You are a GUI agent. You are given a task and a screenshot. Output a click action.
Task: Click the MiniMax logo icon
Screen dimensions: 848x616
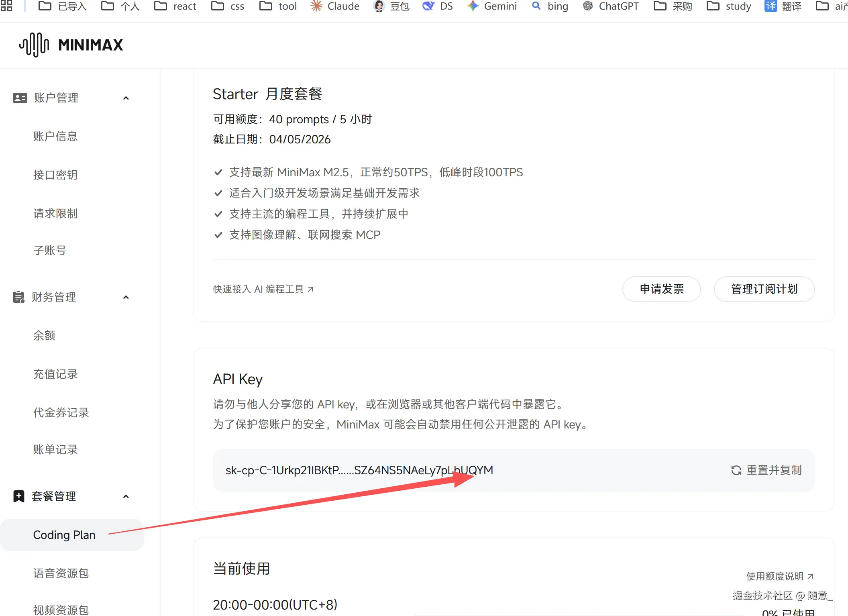click(x=34, y=45)
